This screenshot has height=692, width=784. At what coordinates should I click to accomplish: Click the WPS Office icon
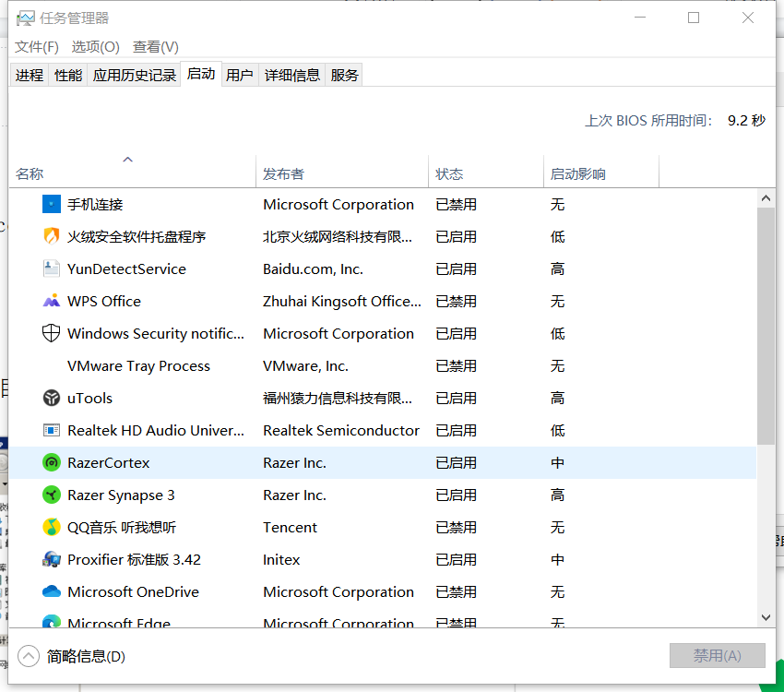[x=51, y=301]
